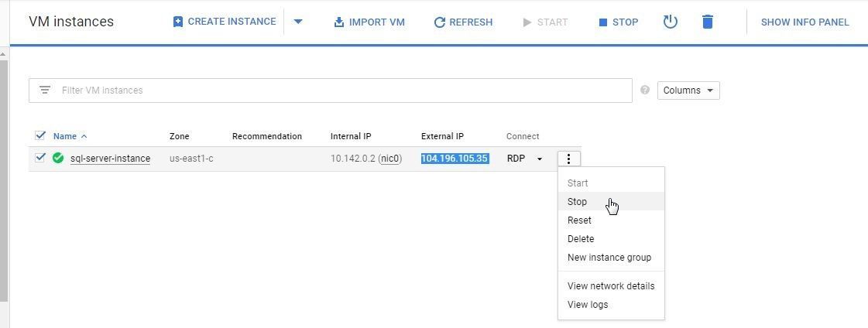Click the trash delete icon in toolbar
This screenshot has width=868, height=328.
[x=707, y=22]
